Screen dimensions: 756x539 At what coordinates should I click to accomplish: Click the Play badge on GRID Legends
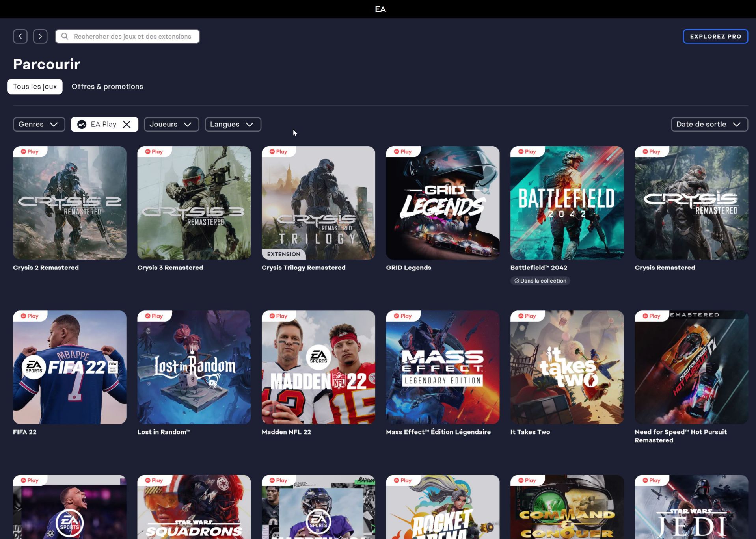[402, 152]
